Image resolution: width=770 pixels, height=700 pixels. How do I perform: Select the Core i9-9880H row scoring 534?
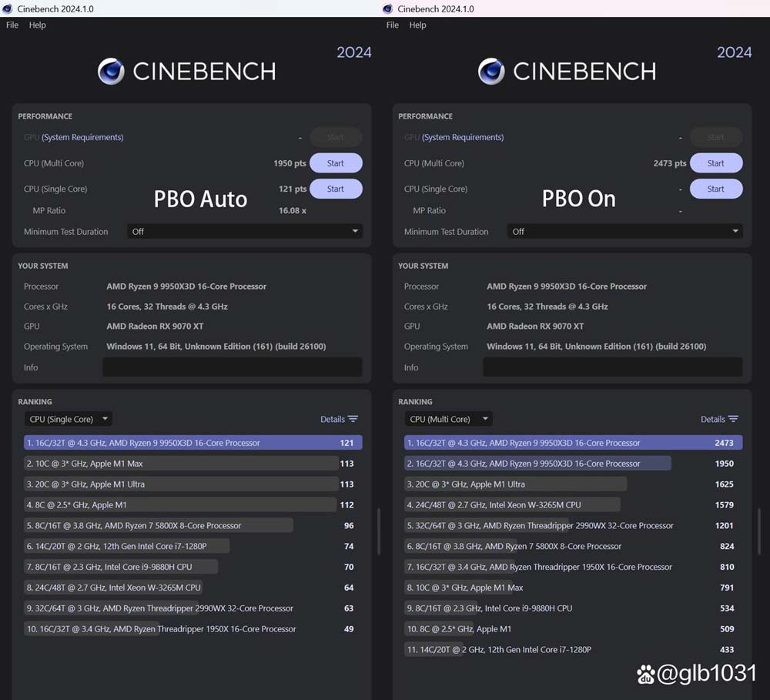click(x=573, y=608)
